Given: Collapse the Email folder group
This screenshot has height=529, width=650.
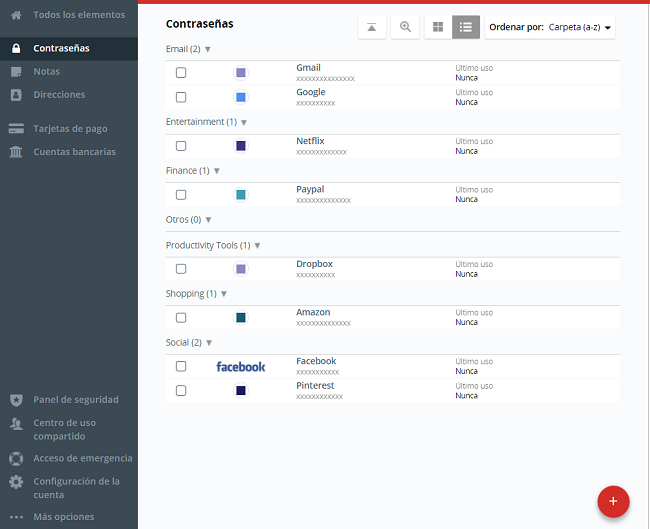Looking at the screenshot, I should pos(207,49).
